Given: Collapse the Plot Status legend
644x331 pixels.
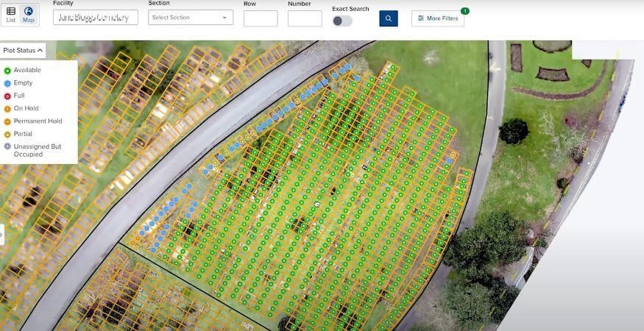Looking at the screenshot, I should 23,51.
